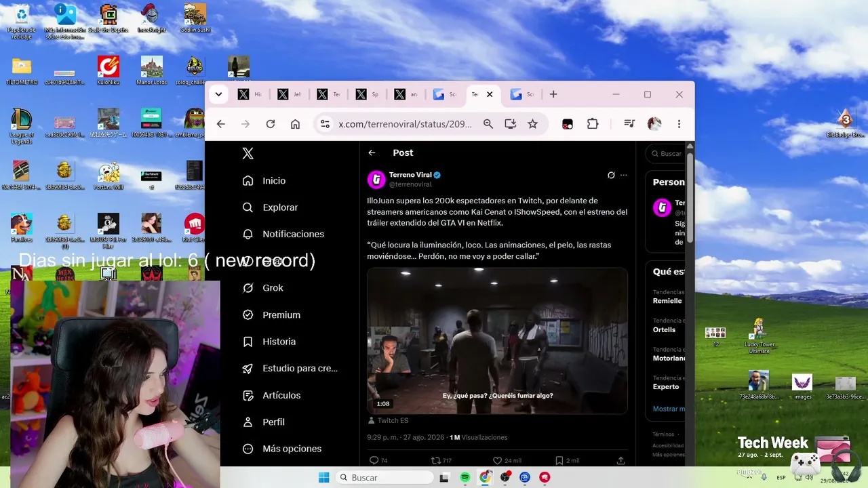Switch to the first X tab
Image resolution: width=868 pixels, height=488 pixels.
(250, 94)
